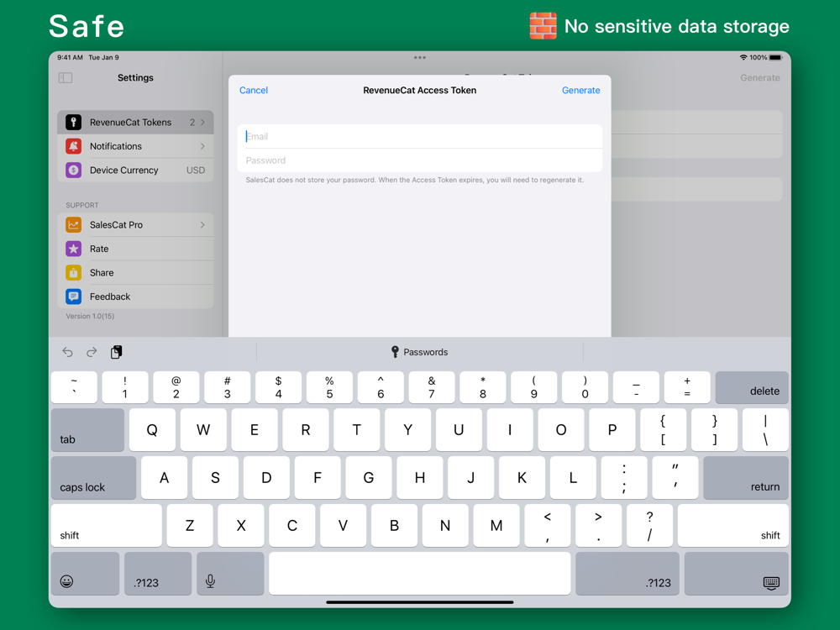This screenshot has height=630, width=840.
Task: Toggle the left shift key
Action: pos(107,526)
